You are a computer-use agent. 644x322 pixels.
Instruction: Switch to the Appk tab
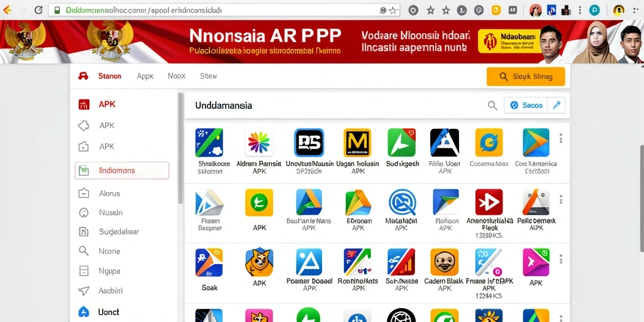pyautogui.click(x=145, y=76)
